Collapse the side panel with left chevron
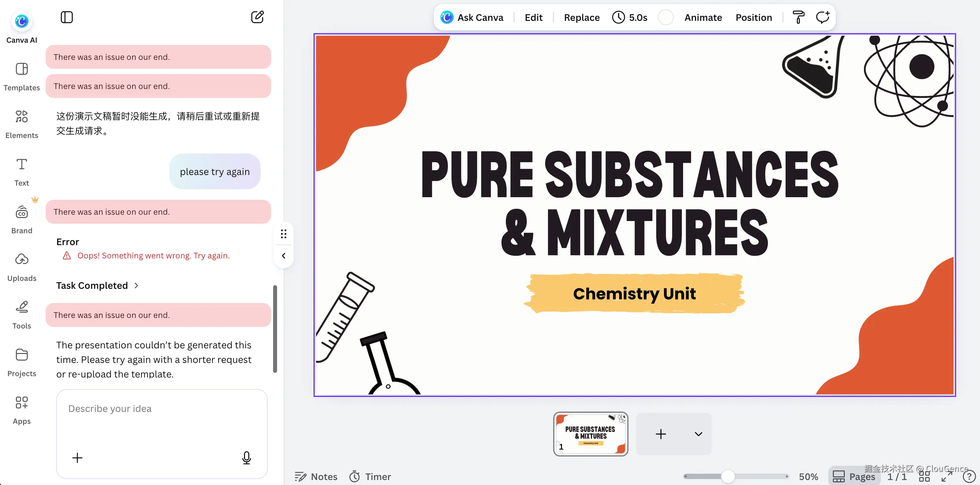Viewport: 980px width, 485px height. click(283, 256)
